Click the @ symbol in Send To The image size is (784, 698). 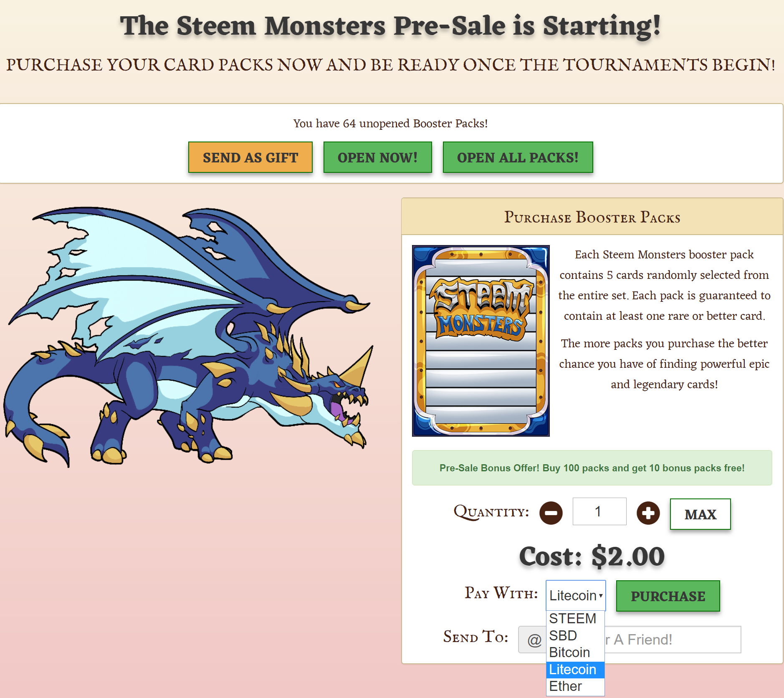coord(534,640)
